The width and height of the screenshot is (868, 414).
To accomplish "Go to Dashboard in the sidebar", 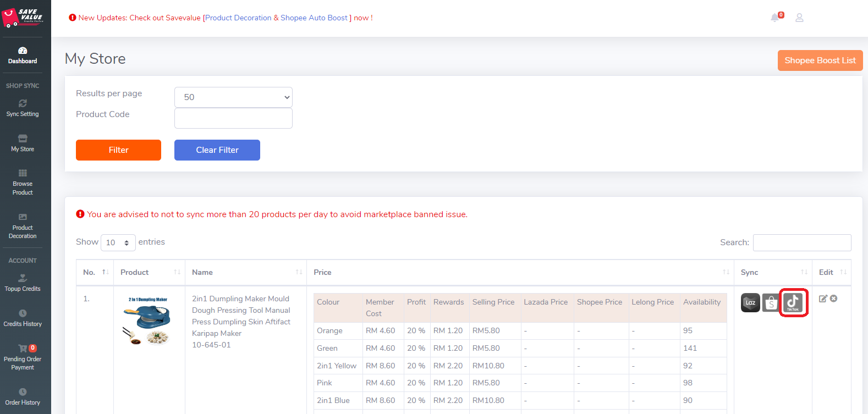I will pyautogui.click(x=23, y=56).
